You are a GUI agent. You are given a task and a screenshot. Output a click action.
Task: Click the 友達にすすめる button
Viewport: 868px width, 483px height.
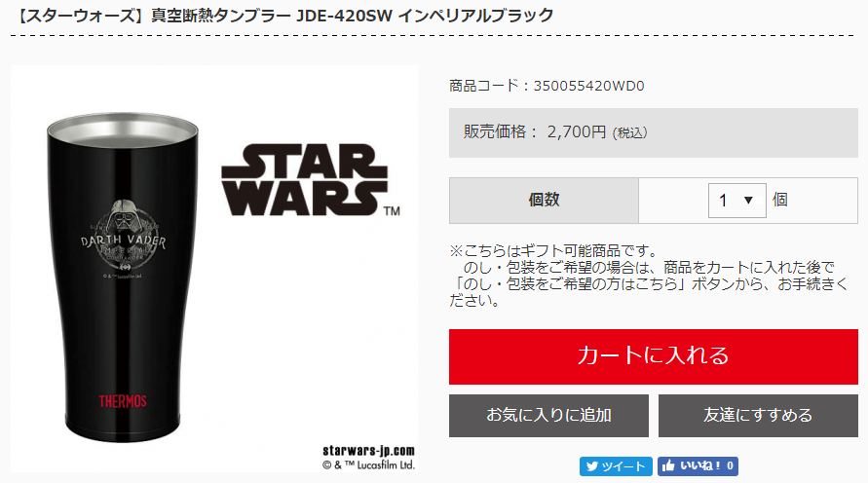[x=758, y=416]
